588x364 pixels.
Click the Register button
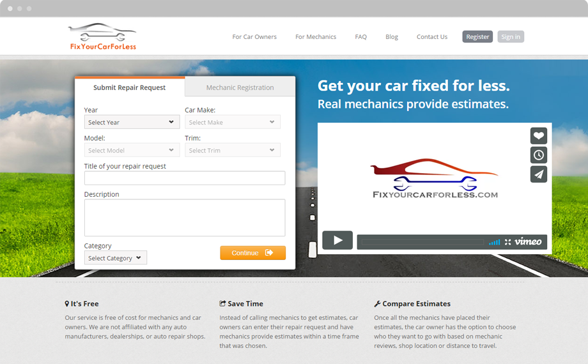point(477,37)
